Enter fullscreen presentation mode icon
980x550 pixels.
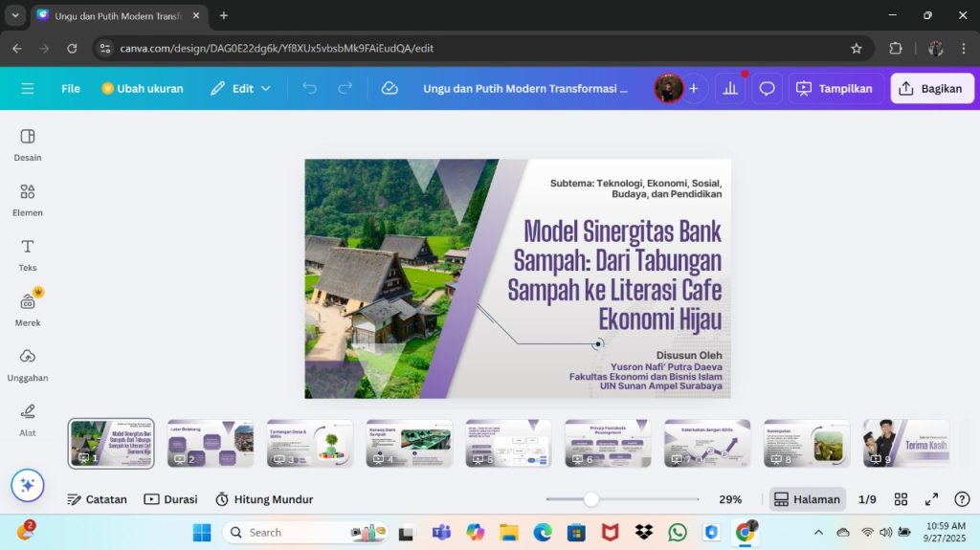[x=931, y=499]
